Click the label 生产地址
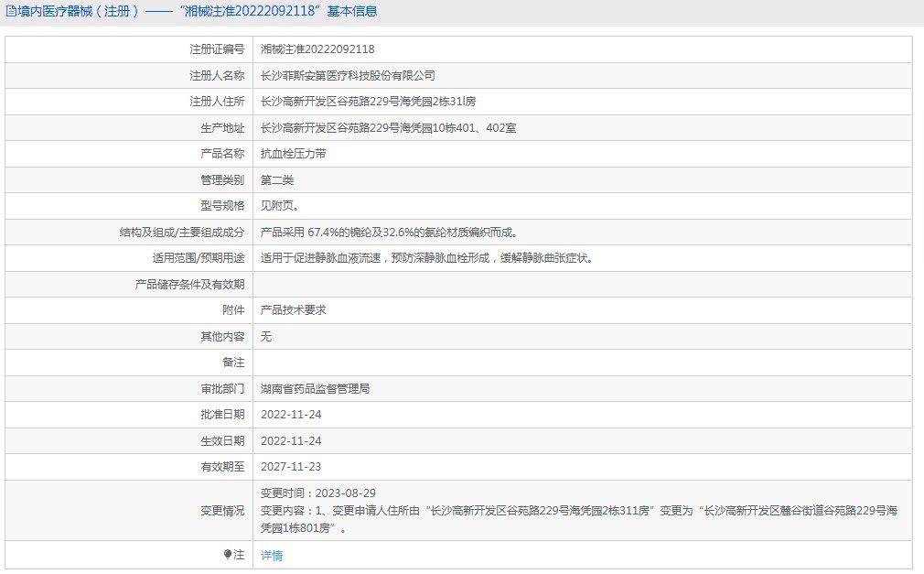924x574 pixels. 222,128
